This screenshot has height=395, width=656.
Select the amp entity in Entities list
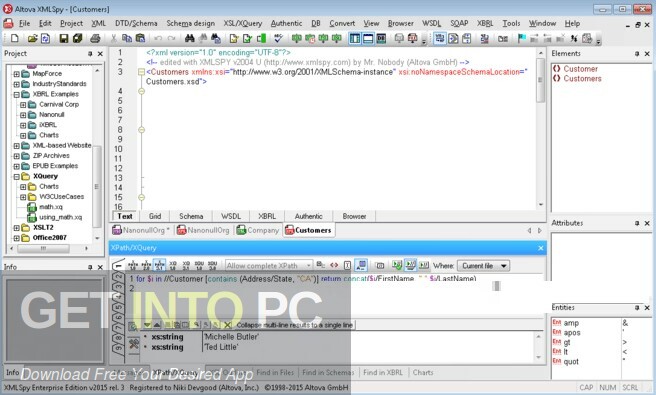(571, 323)
